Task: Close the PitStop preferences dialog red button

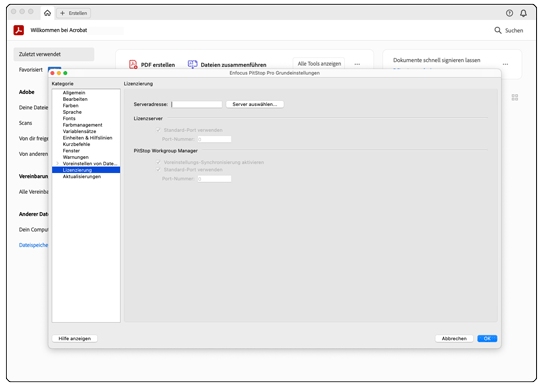Action: pyautogui.click(x=52, y=73)
